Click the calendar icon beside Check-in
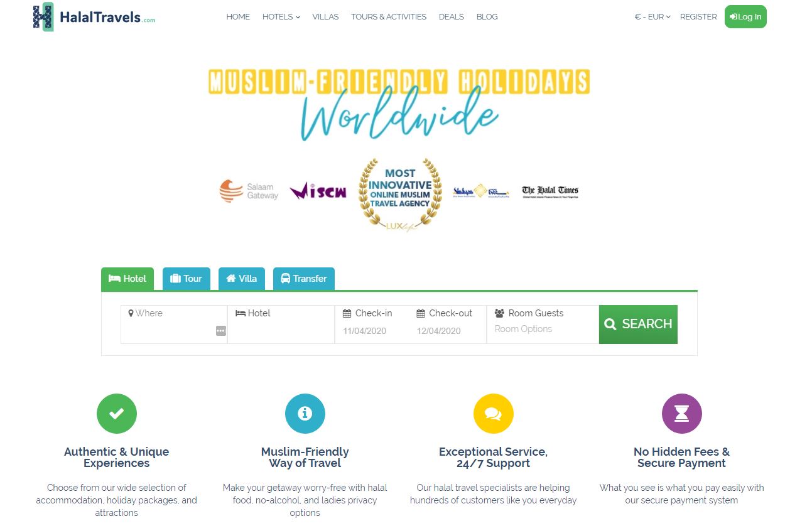This screenshot has width=812, height=526. (347, 313)
